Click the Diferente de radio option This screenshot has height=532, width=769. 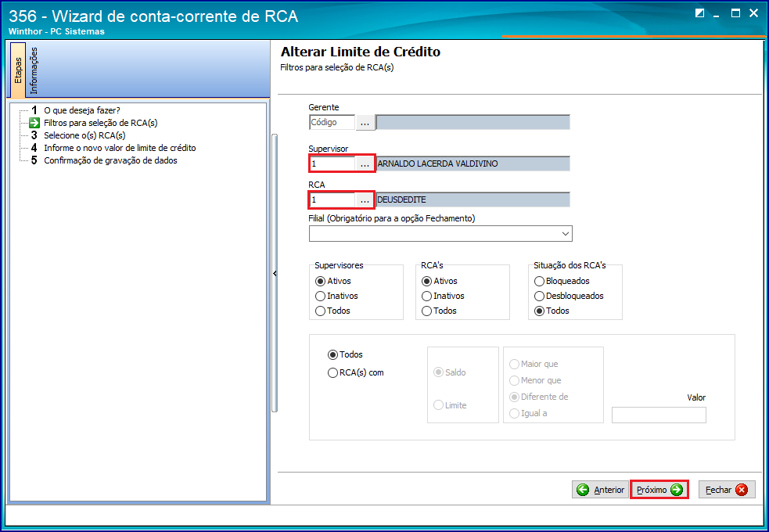pos(538,397)
